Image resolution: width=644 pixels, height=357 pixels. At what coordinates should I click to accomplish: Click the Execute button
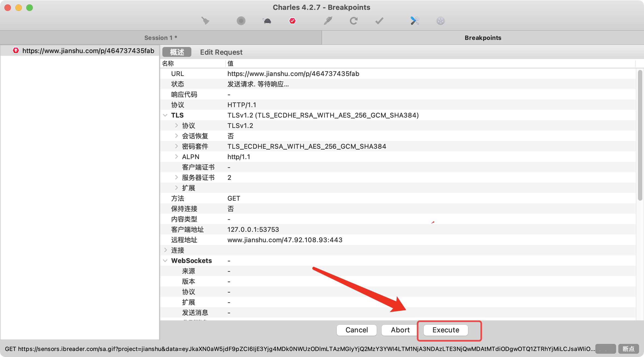coord(446,330)
